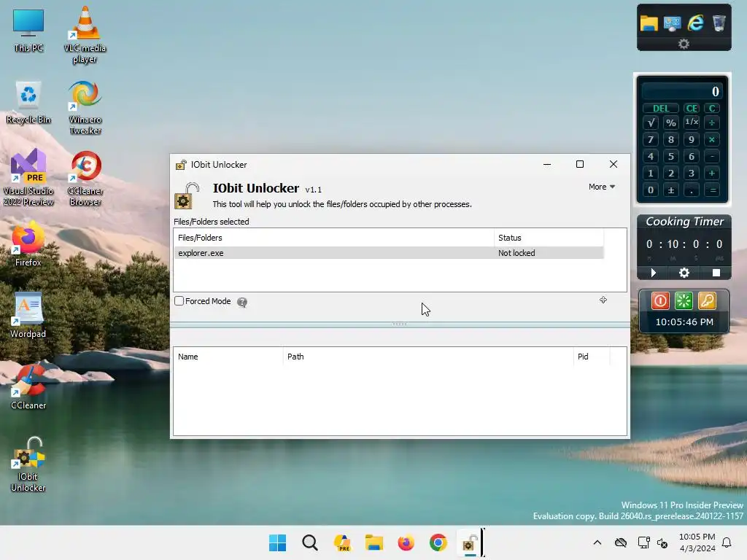Click the plus/minus sign key on calculator
Screen dimensions: 747x560
(x=671, y=190)
